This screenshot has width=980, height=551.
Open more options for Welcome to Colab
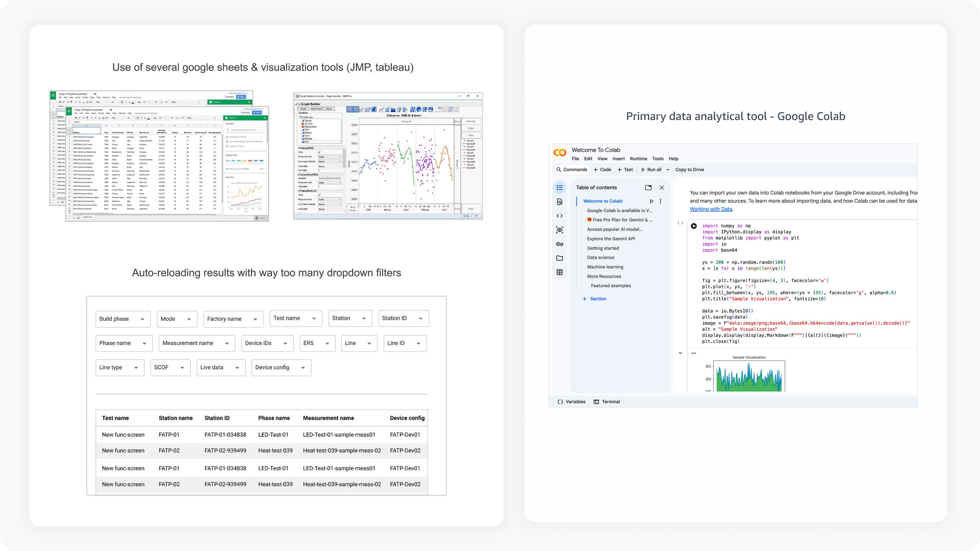pyautogui.click(x=660, y=201)
